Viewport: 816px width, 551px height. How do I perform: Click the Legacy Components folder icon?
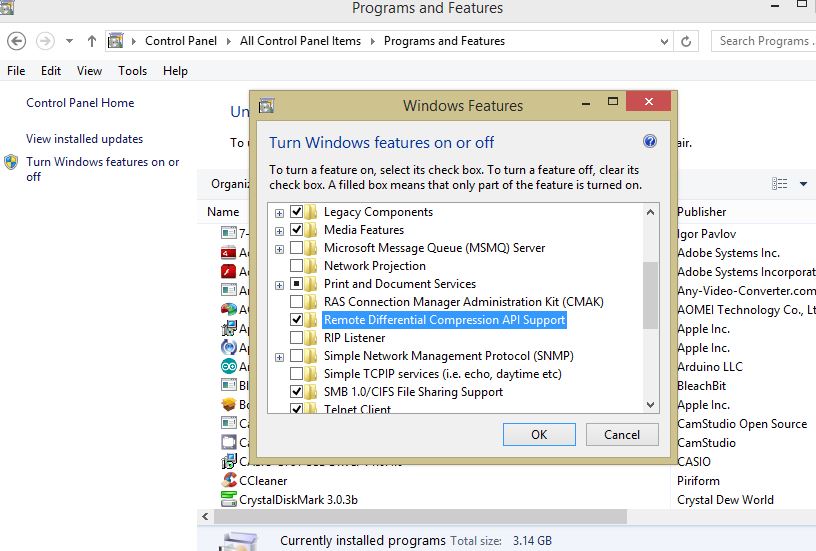coord(311,212)
